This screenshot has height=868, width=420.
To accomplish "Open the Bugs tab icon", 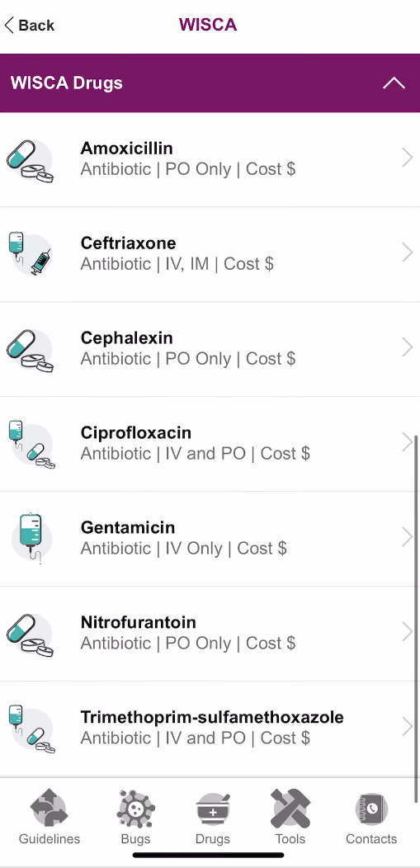I will click(135, 809).
